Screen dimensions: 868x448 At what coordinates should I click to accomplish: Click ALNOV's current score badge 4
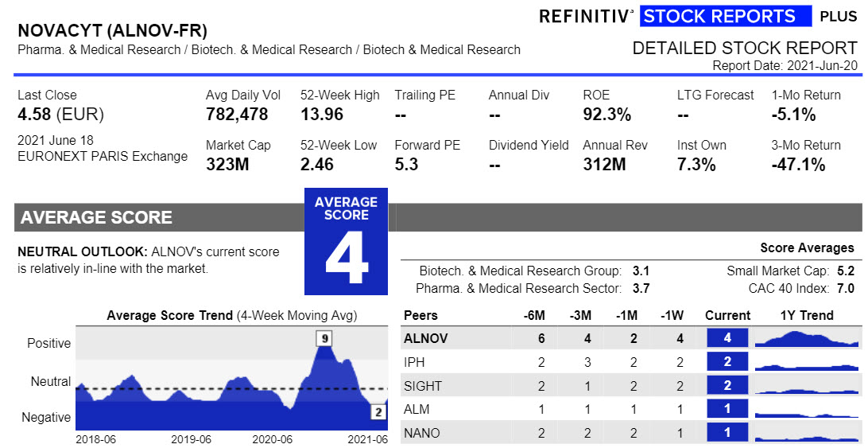pyautogui.click(x=727, y=337)
